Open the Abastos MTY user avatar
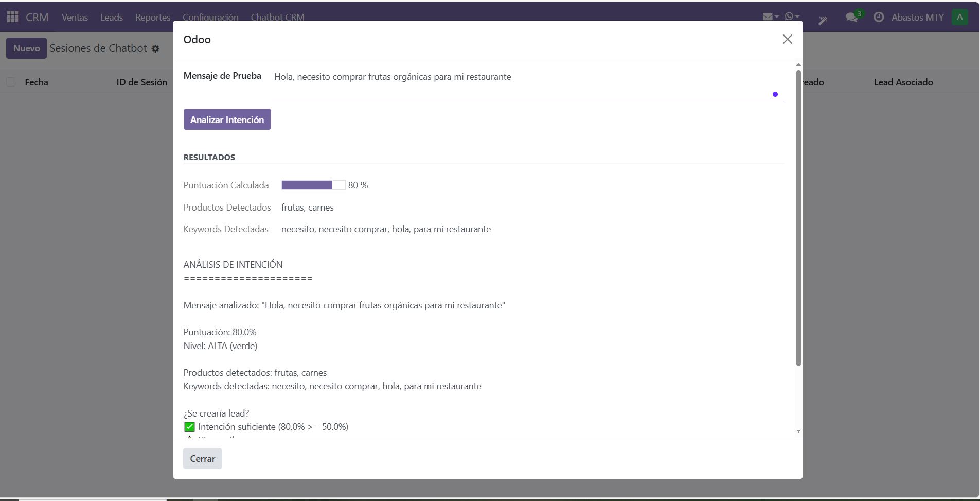Screen dimensions: 980x501 click(960, 16)
